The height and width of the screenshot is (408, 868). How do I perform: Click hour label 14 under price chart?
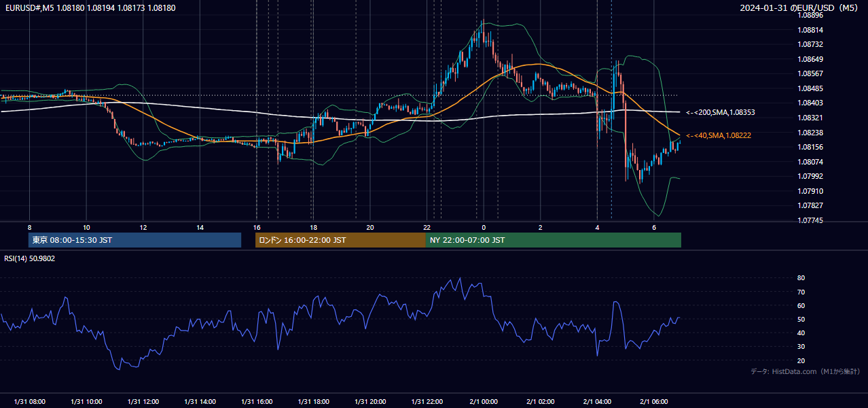pos(200,227)
